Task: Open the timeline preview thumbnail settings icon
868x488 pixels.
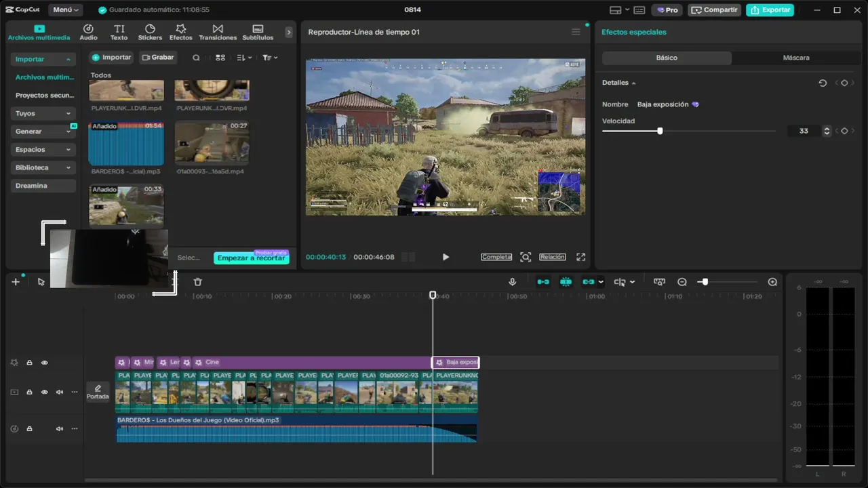Action: pyautogui.click(x=659, y=282)
